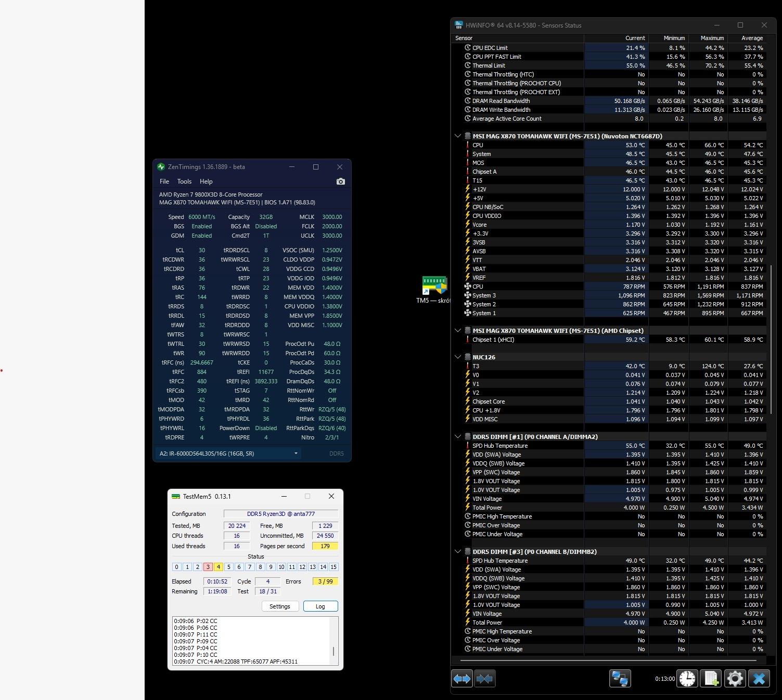This screenshot has height=700, width=782.
Task: Click the blue expand-columns arrows in HWiNFO
Action: [461, 679]
